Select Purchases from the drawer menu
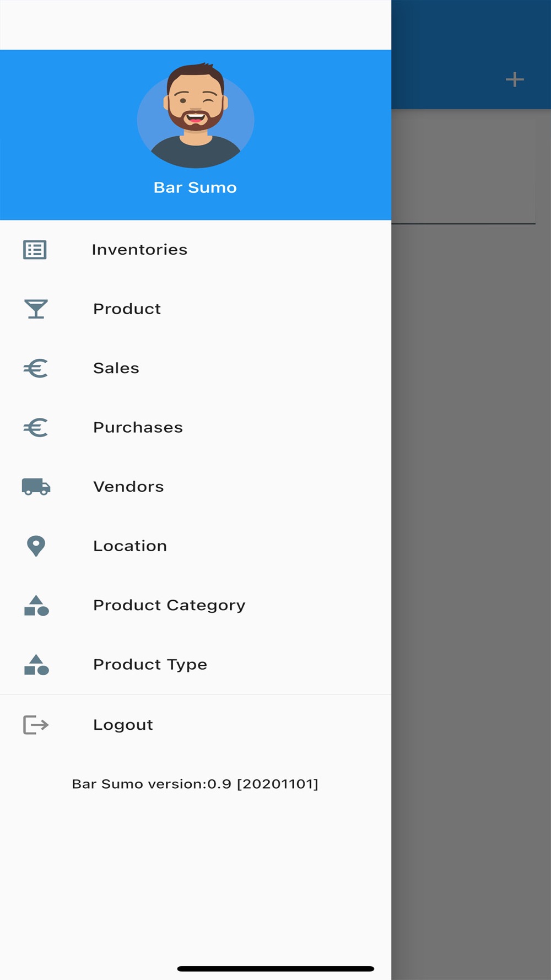 [x=138, y=428]
